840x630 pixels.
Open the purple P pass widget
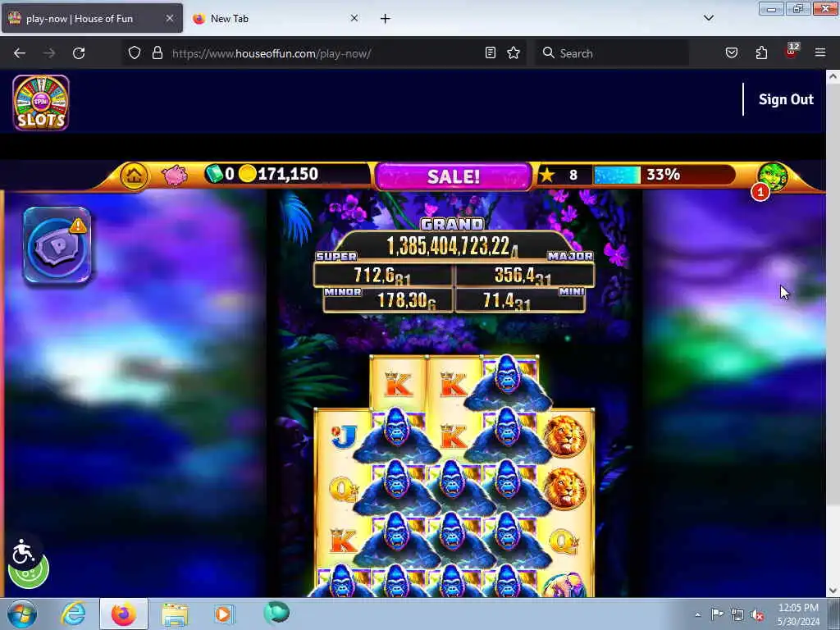click(57, 245)
